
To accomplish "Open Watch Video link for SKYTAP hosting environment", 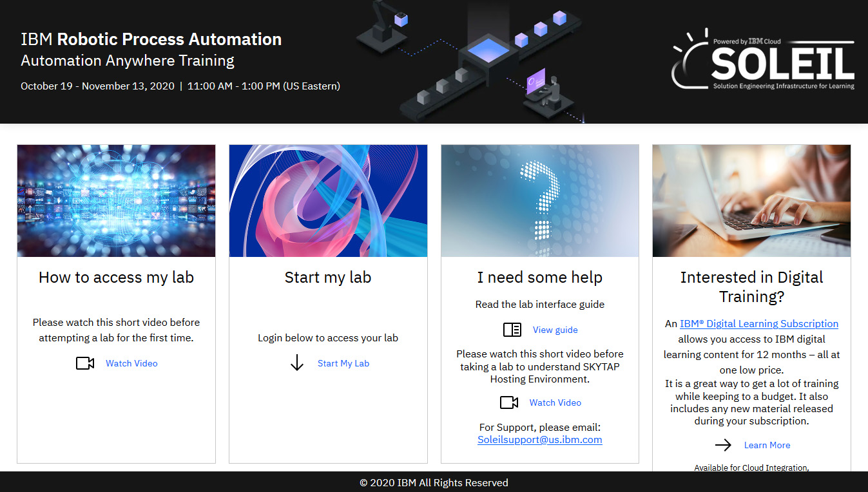I will (555, 402).
